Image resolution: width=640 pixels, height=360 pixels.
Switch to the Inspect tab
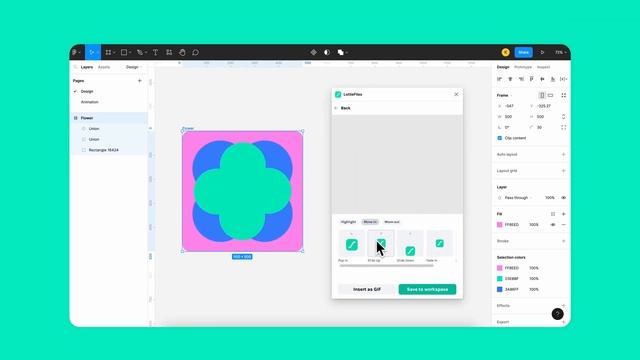point(544,67)
